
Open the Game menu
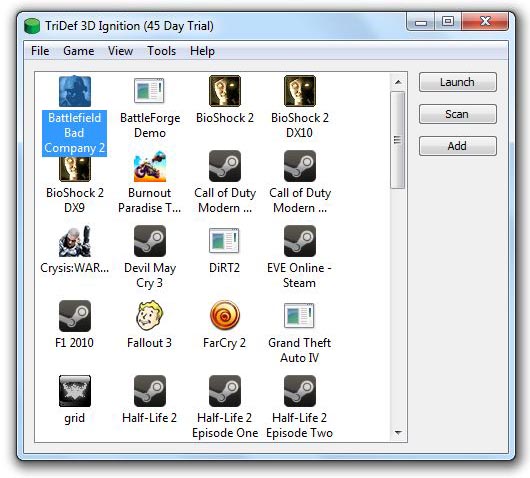tap(79, 51)
